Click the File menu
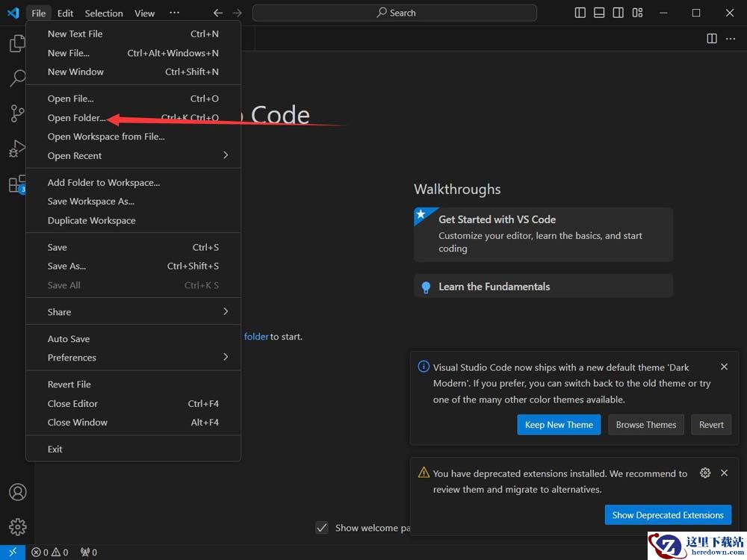The width and height of the screenshot is (747, 560). [x=39, y=13]
